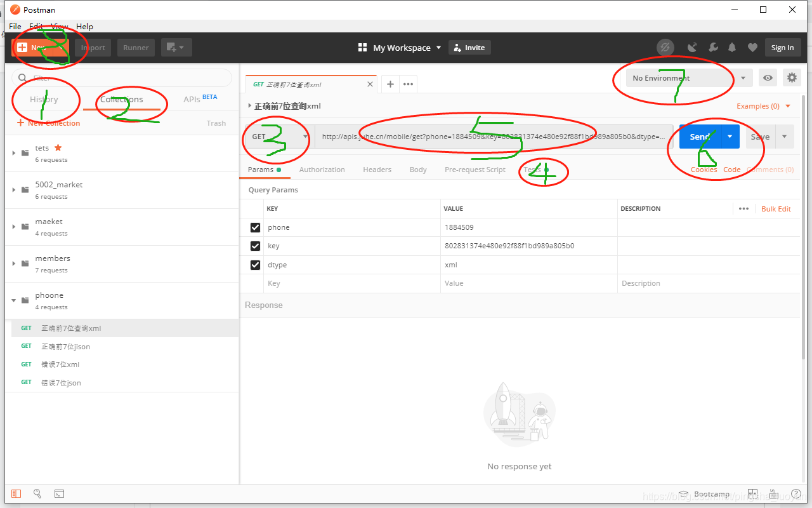Open the Help menu
Viewport: 812px width, 508px height.
coord(84,26)
